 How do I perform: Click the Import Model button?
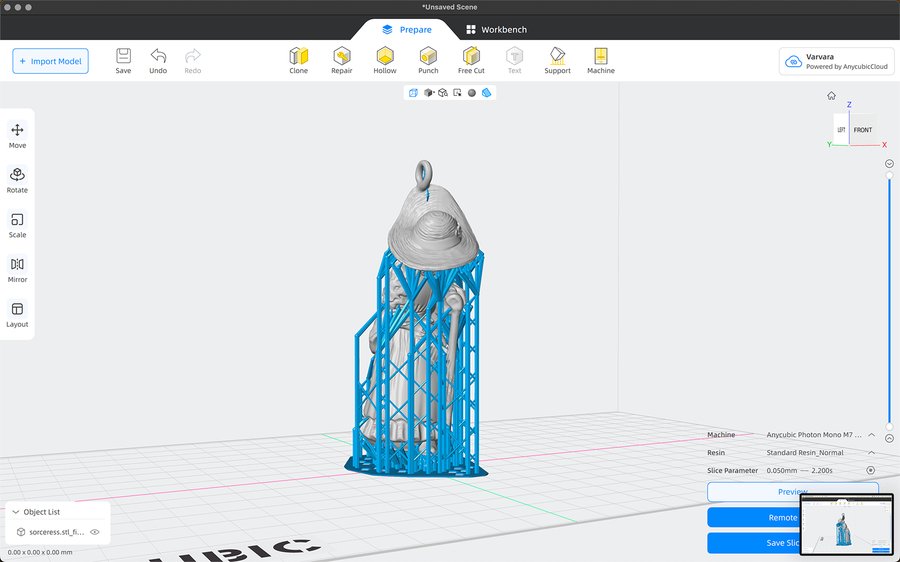coord(51,61)
